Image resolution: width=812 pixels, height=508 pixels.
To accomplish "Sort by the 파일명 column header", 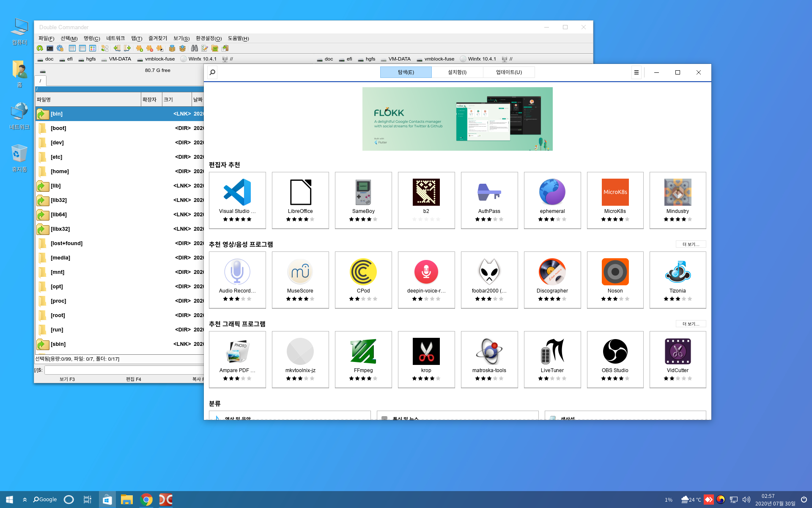I will 88,99.
